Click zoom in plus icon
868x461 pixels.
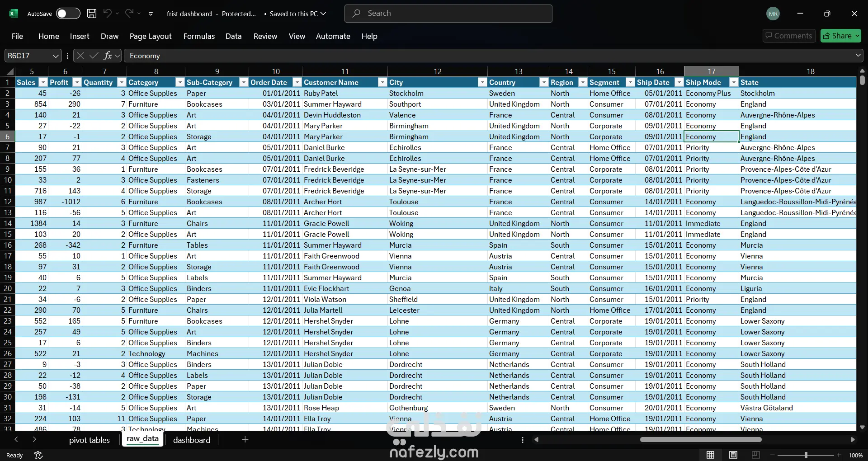(x=839, y=455)
